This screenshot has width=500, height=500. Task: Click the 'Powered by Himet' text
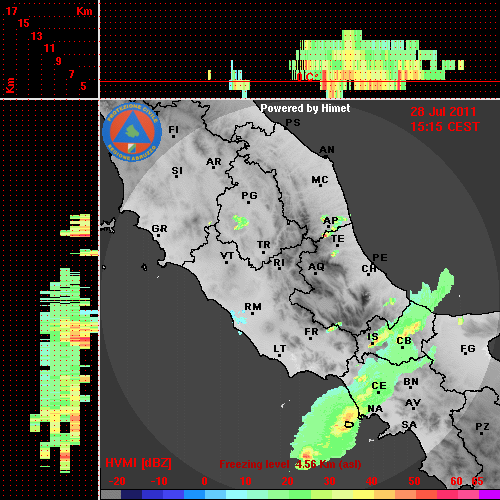(x=305, y=108)
